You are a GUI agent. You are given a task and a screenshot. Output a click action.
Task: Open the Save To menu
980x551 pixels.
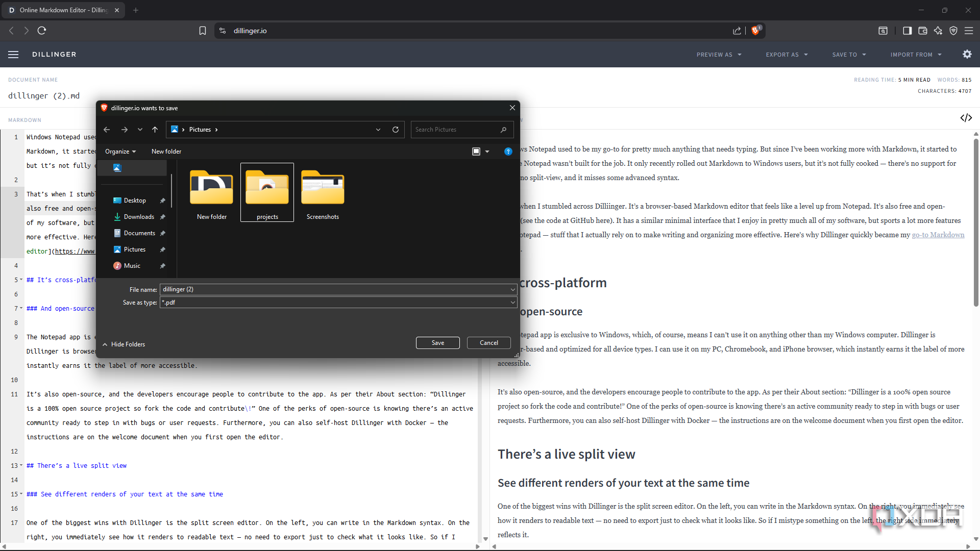pos(849,55)
